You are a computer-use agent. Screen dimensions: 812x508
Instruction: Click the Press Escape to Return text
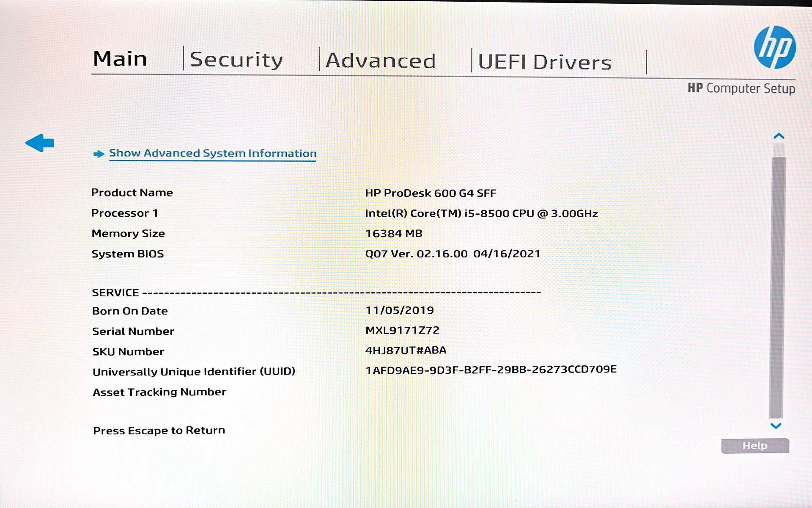tap(159, 431)
